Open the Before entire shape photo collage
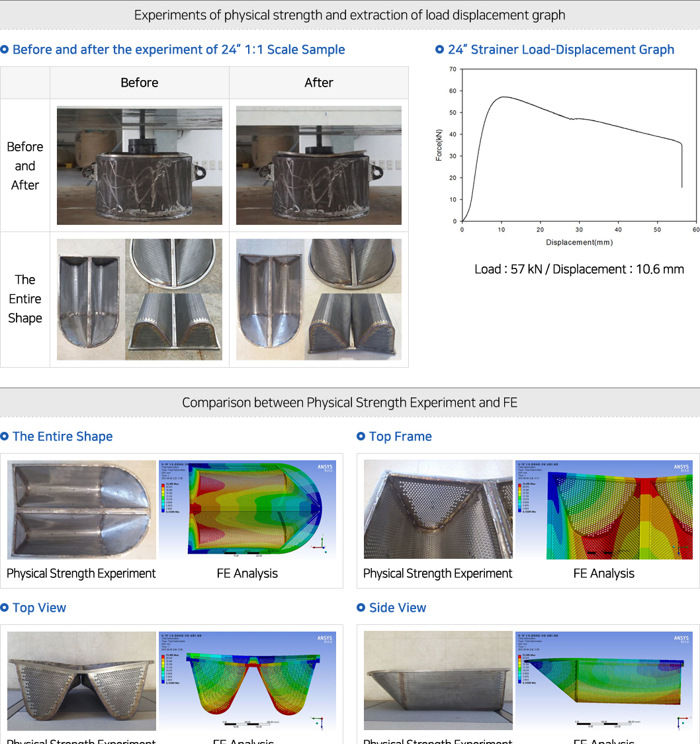 click(x=140, y=300)
